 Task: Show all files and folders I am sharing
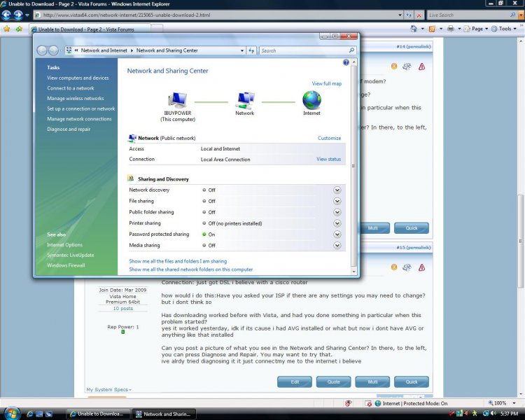(178, 261)
